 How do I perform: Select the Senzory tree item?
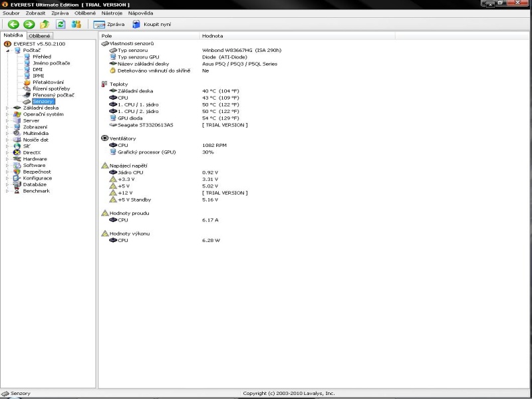[43, 102]
